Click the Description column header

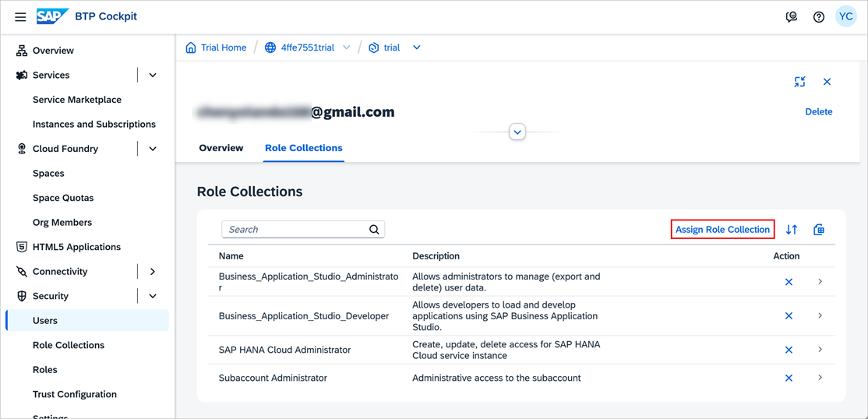436,256
